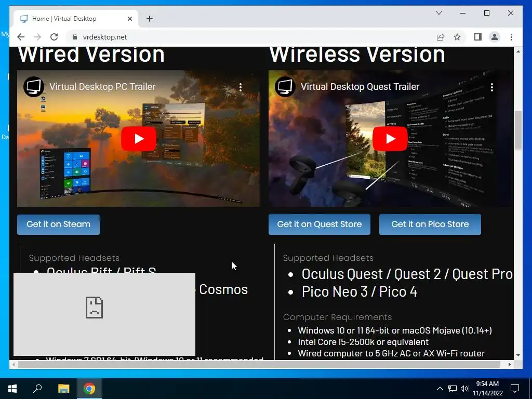The image size is (532, 399).
Task: Open the Windows Start menu
Action: tap(12, 389)
